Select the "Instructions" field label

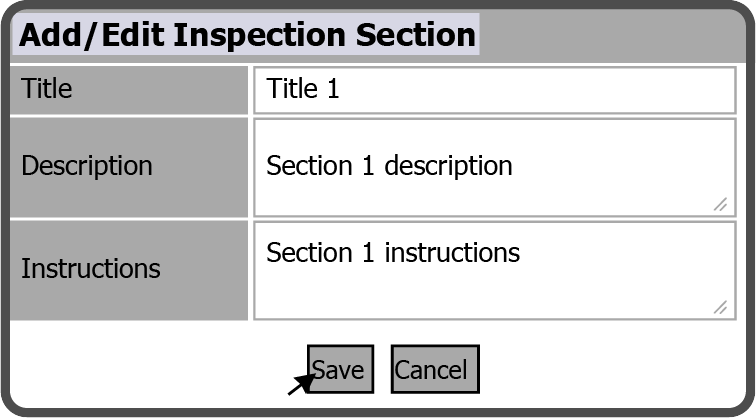[91, 268]
